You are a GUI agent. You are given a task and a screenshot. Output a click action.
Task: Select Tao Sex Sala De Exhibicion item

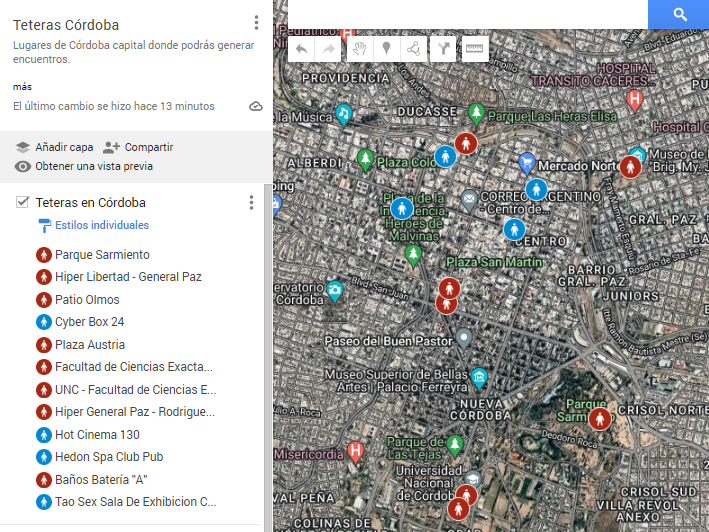[x=136, y=502]
